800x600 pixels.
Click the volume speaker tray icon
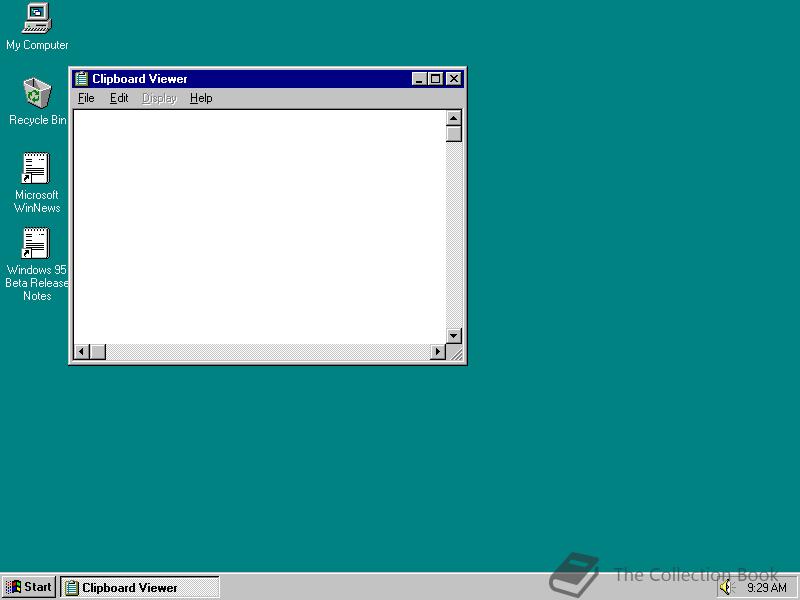click(x=726, y=587)
